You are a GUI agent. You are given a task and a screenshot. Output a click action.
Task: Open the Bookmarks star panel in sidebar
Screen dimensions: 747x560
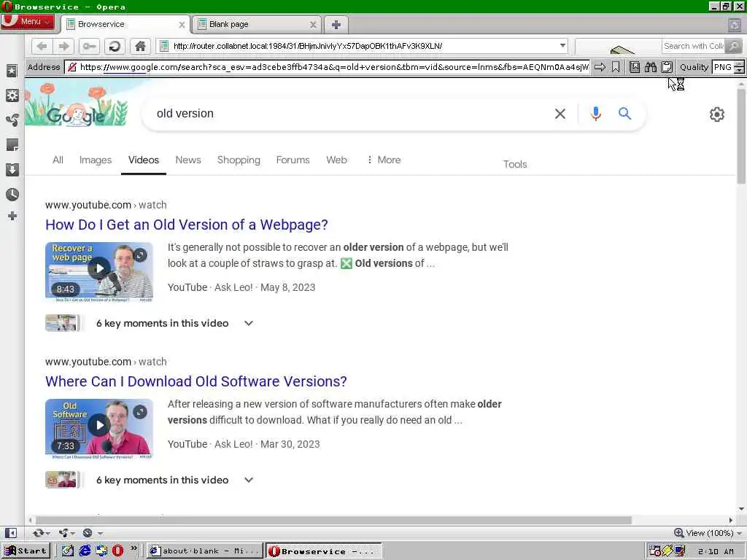[12, 71]
